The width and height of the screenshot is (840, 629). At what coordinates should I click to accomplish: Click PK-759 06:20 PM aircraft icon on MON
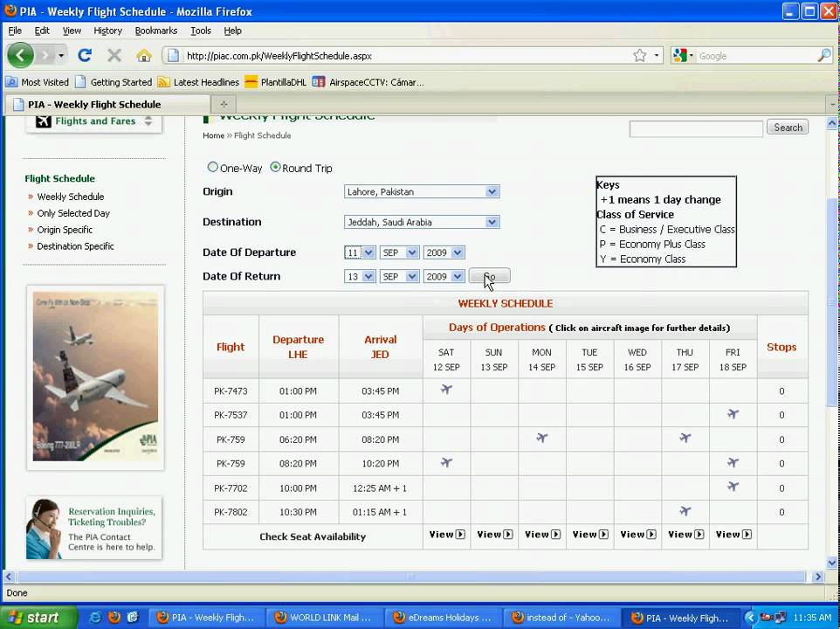click(x=541, y=439)
